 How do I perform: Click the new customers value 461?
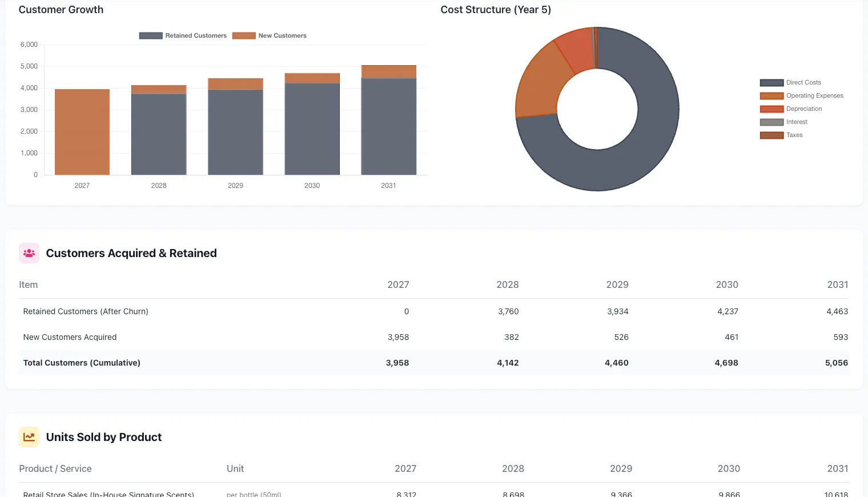coord(732,337)
